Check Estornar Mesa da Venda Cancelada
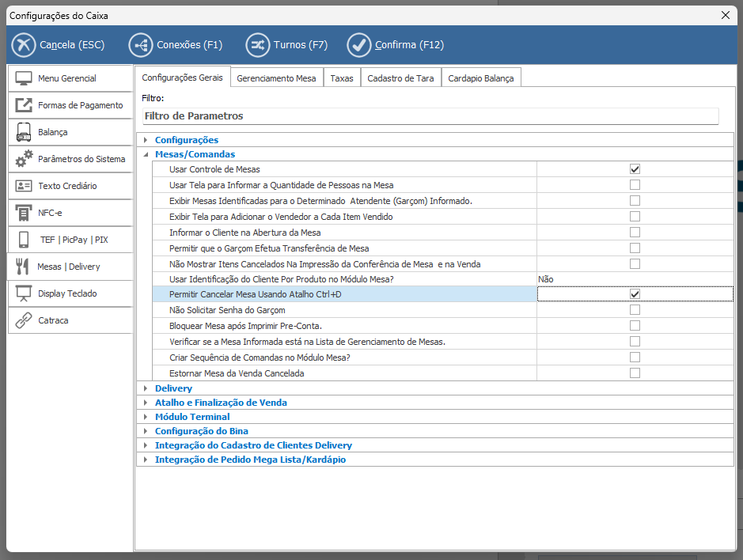Image resolution: width=743 pixels, height=560 pixels. (635, 373)
